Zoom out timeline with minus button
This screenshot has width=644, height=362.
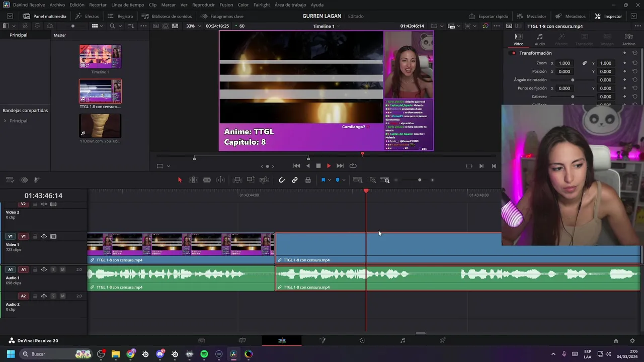396,180
